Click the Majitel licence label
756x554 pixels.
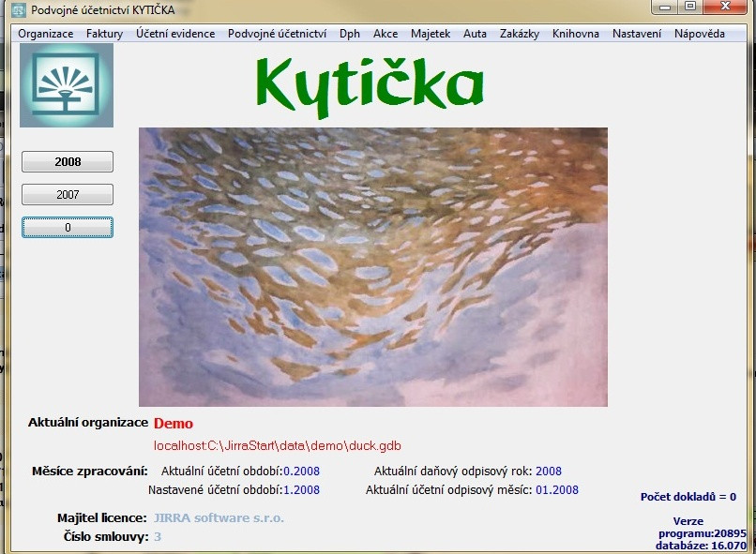[x=101, y=517]
